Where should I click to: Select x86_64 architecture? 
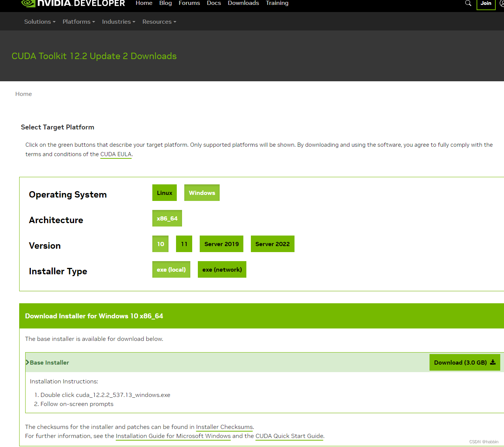(167, 218)
